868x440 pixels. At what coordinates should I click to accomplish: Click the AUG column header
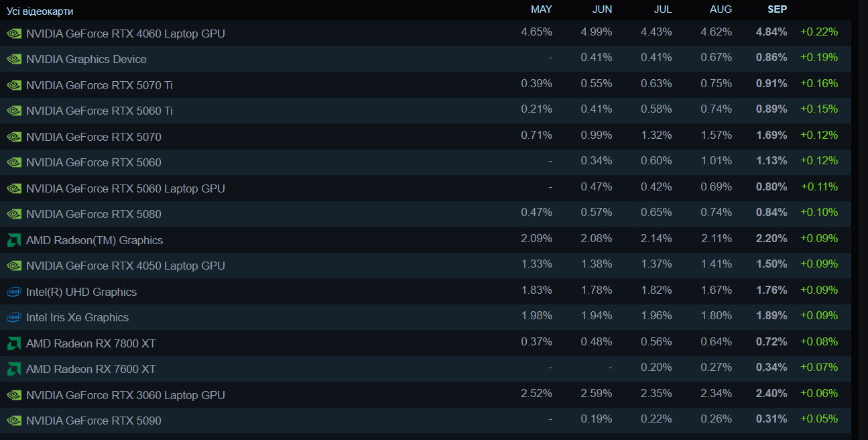[721, 9]
